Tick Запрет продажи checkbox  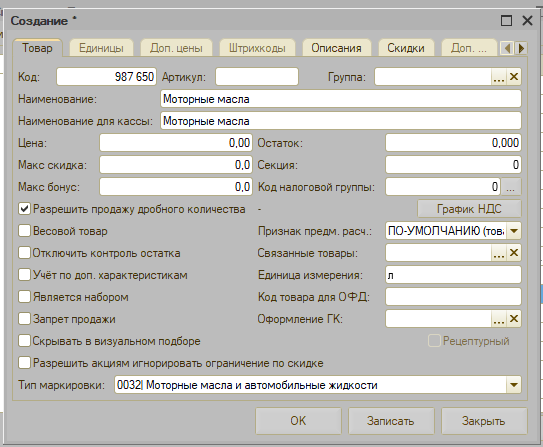coord(24,319)
